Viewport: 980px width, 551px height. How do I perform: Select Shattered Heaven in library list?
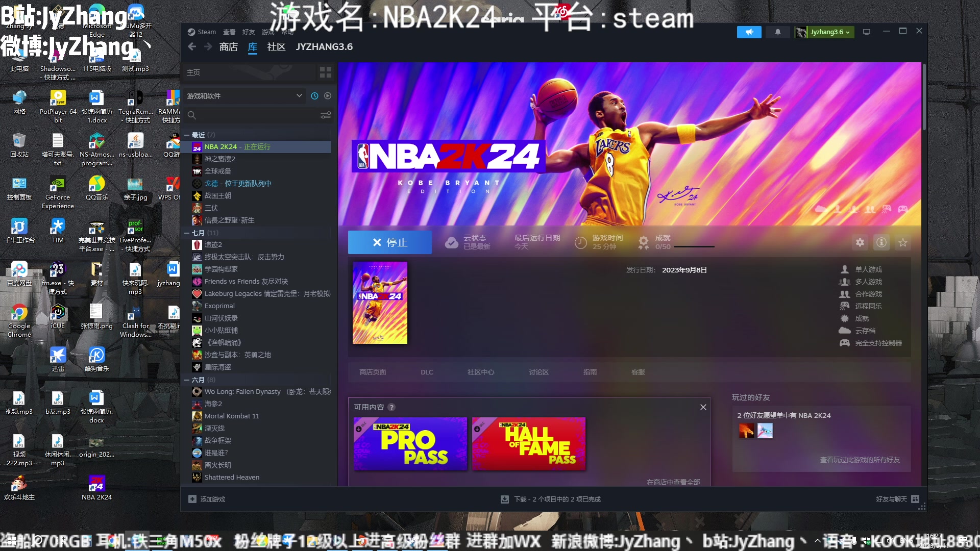260,478
